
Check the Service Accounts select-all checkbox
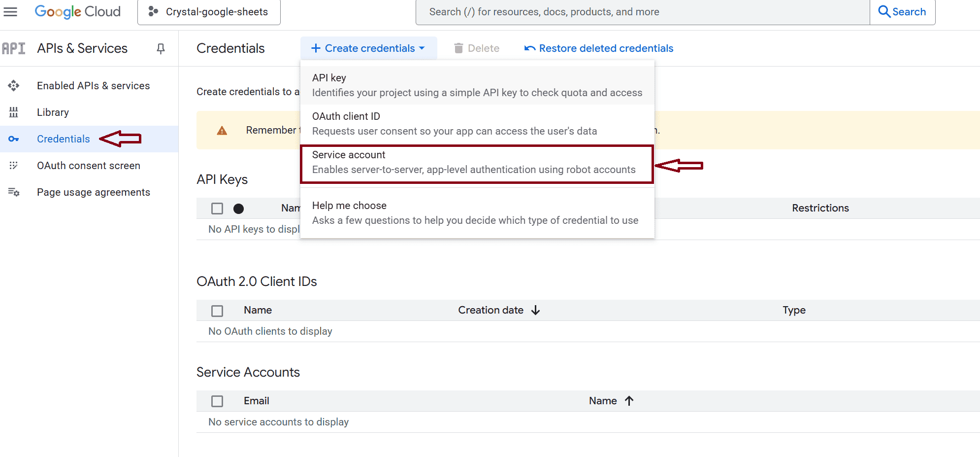(x=217, y=401)
